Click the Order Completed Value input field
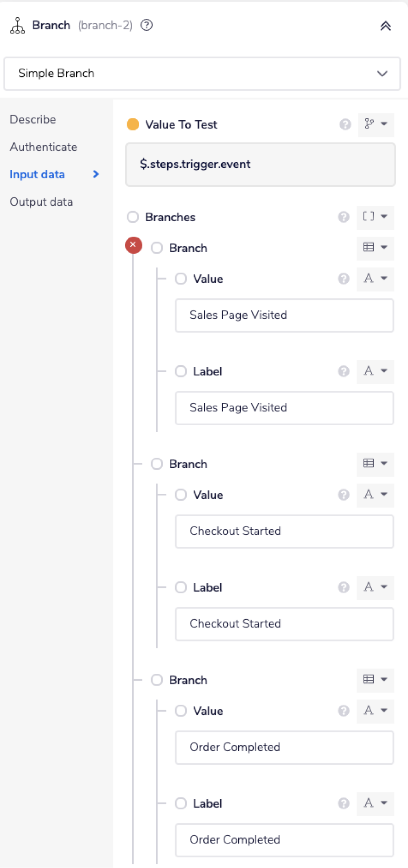This screenshot has width=408, height=868. (284, 747)
